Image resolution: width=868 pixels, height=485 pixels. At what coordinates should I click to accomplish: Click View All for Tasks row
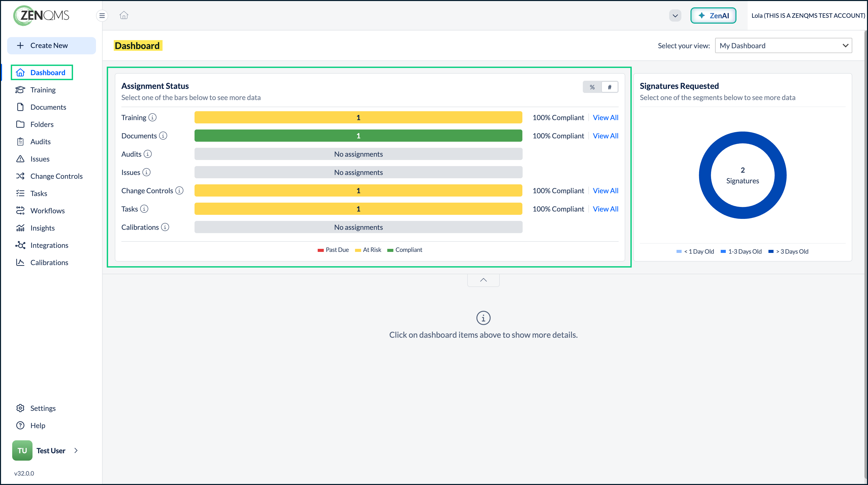(605, 209)
